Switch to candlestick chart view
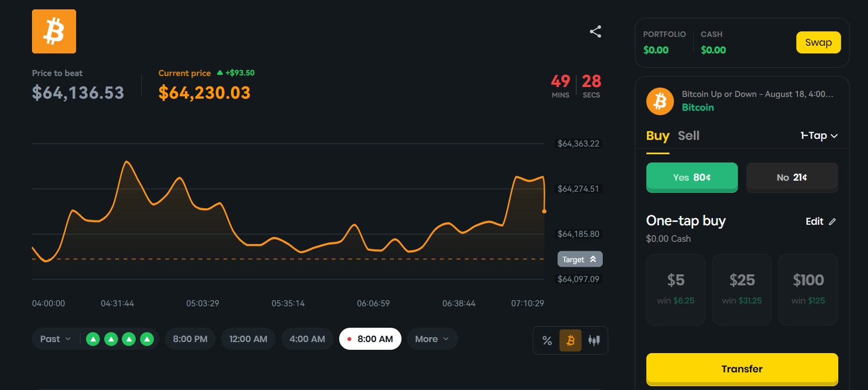This screenshot has height=390, width=868. click(594, 340)
